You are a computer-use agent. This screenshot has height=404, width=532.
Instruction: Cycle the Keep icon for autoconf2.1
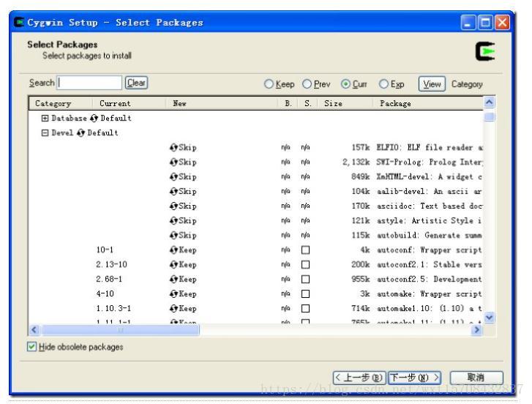pos(173,265)
